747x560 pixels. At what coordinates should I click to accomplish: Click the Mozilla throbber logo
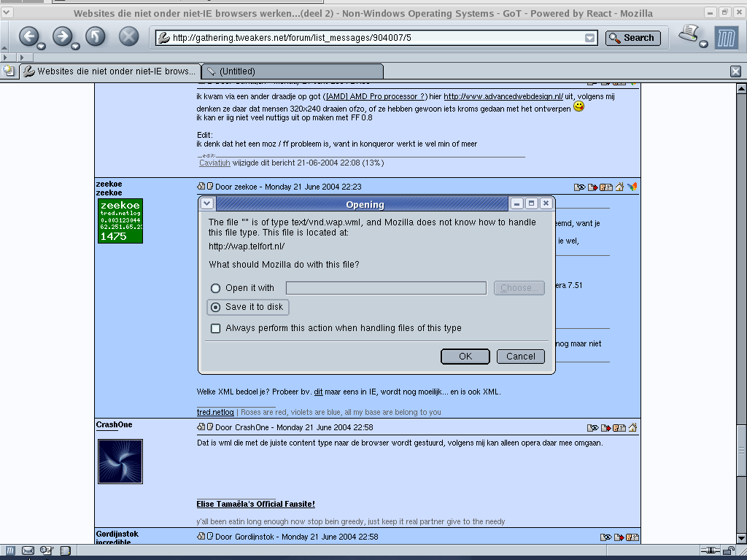726,38
